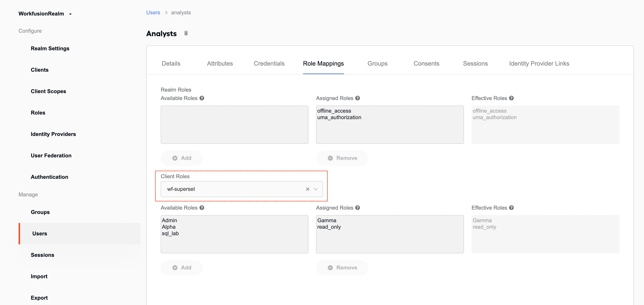
Task: Select uma_authorization in Realm Assigned Roles
Action: pos(339,117)
